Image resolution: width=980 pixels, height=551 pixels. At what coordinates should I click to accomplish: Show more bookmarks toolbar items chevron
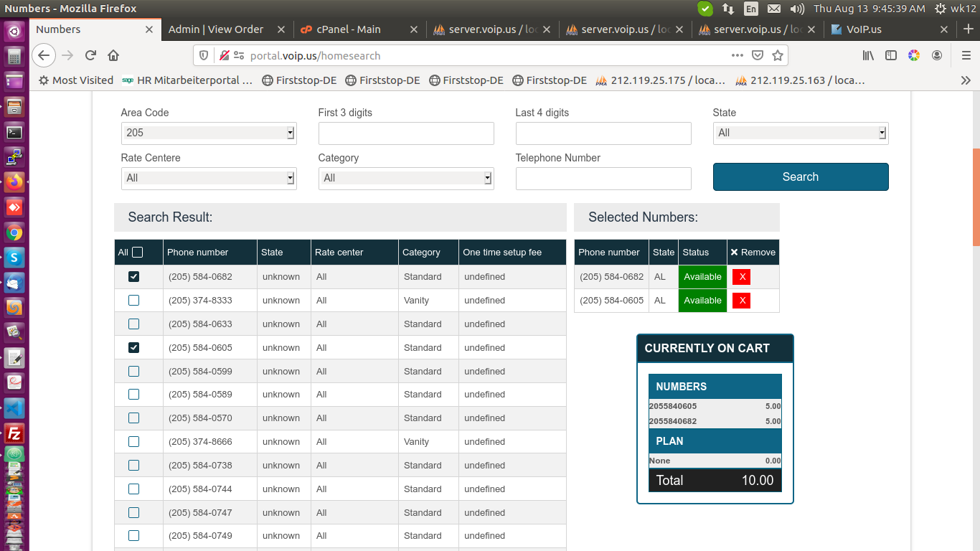pos(966,80)
